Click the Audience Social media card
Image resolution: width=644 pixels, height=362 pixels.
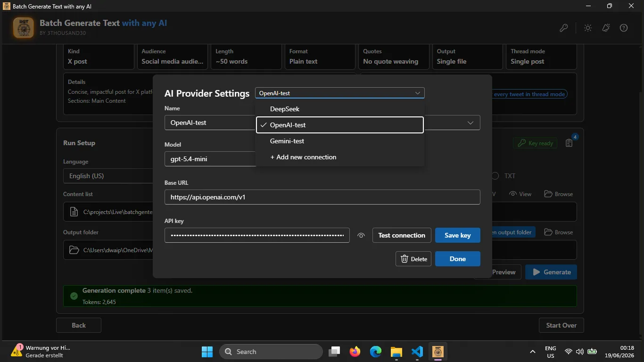point(173,57)
